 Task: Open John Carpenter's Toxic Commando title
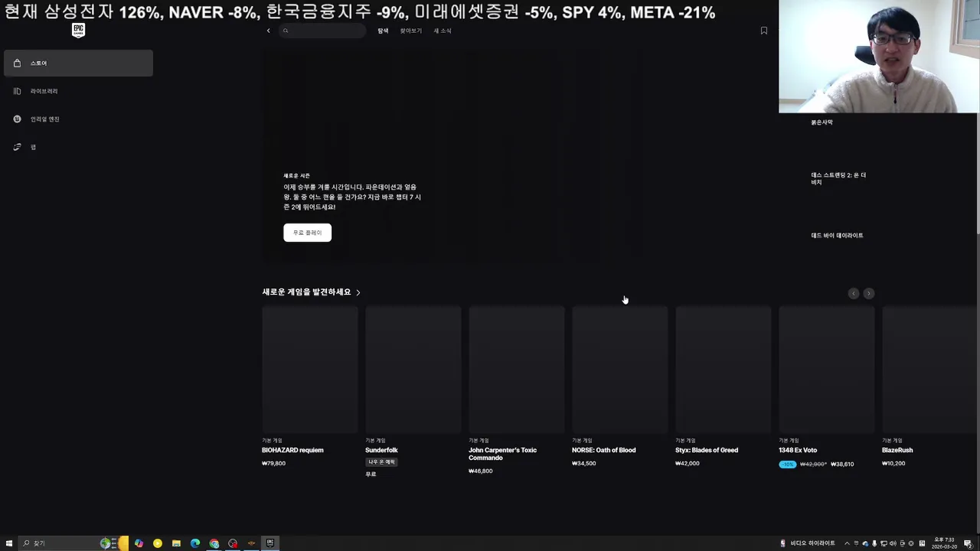(x=502, y=454)
